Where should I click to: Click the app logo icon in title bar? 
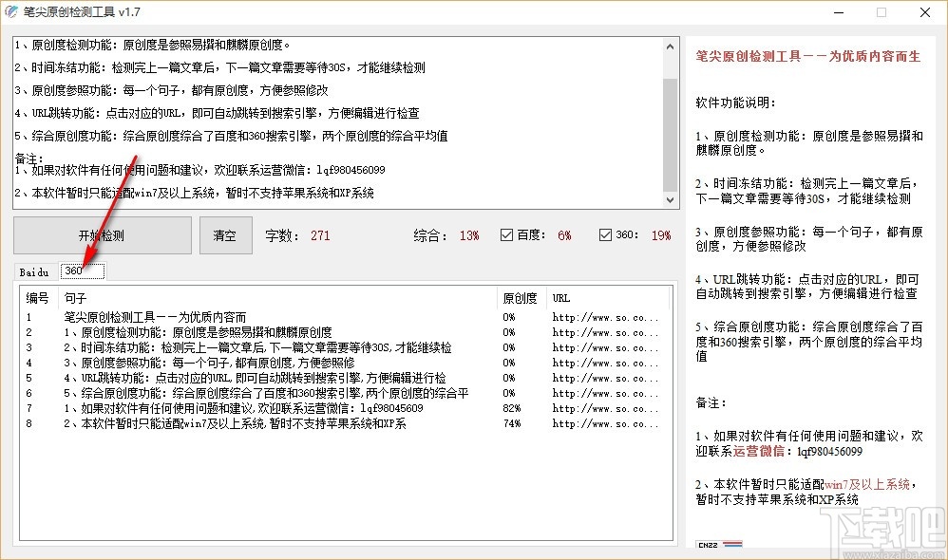(x=10, y=12)
